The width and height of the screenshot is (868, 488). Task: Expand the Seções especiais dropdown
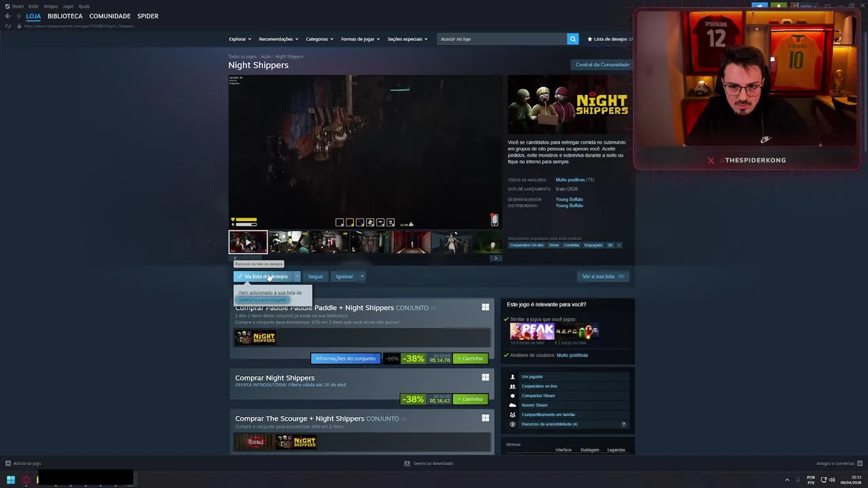pyautogui.click(x=408, y=39)
